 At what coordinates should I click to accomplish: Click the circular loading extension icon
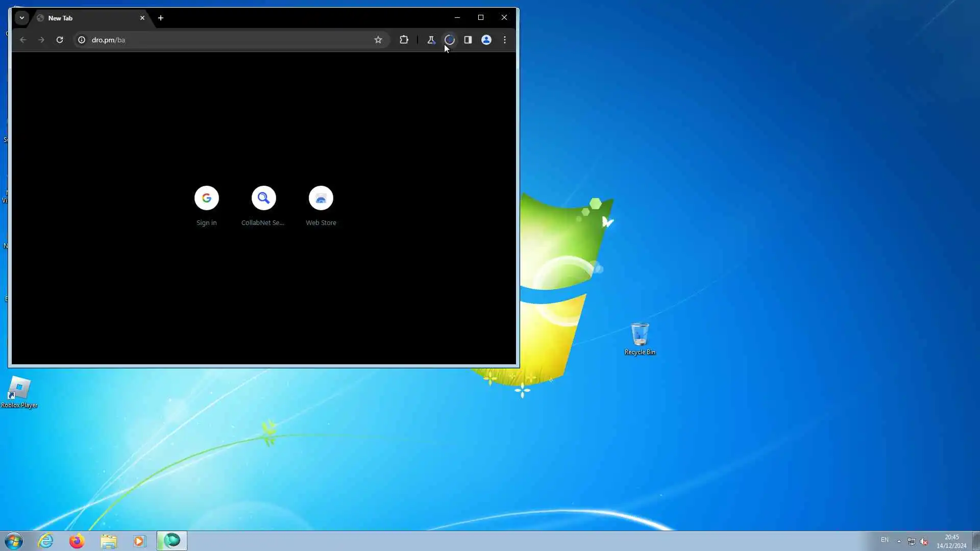450,40
